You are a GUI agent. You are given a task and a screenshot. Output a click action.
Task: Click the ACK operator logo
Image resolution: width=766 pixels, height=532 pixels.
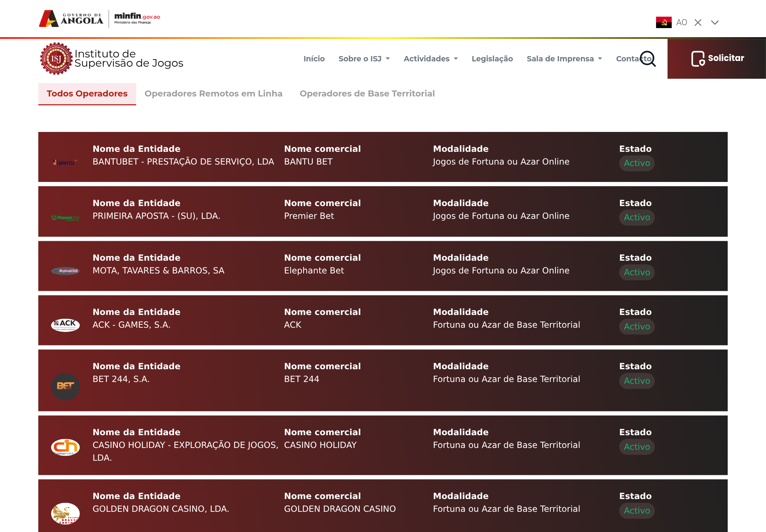[65, 325]
